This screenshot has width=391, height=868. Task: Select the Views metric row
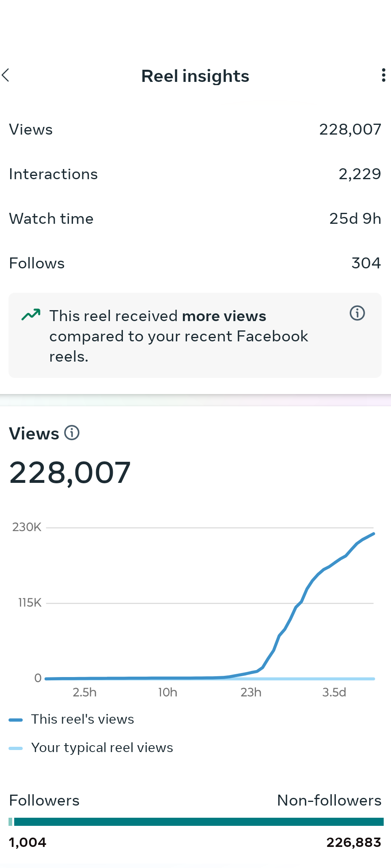click(195, 130)
